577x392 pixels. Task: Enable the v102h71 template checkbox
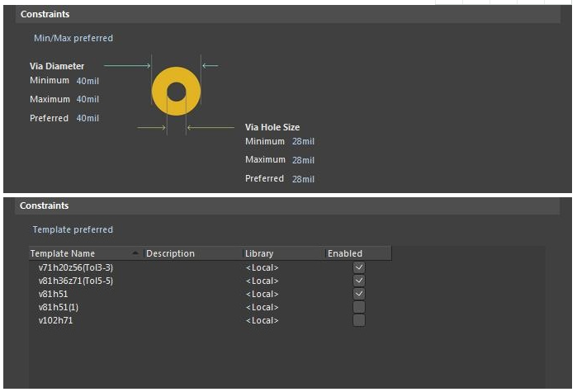[358, 320]
